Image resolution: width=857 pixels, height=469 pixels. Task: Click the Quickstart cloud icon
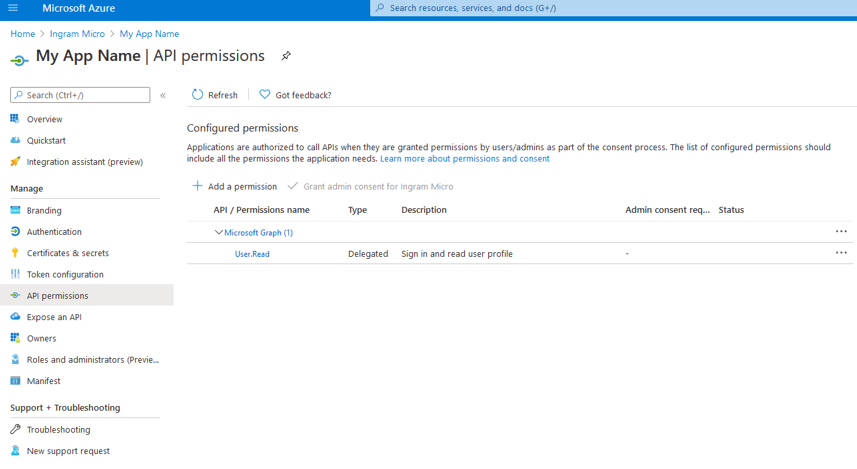(x=15, y=140)
